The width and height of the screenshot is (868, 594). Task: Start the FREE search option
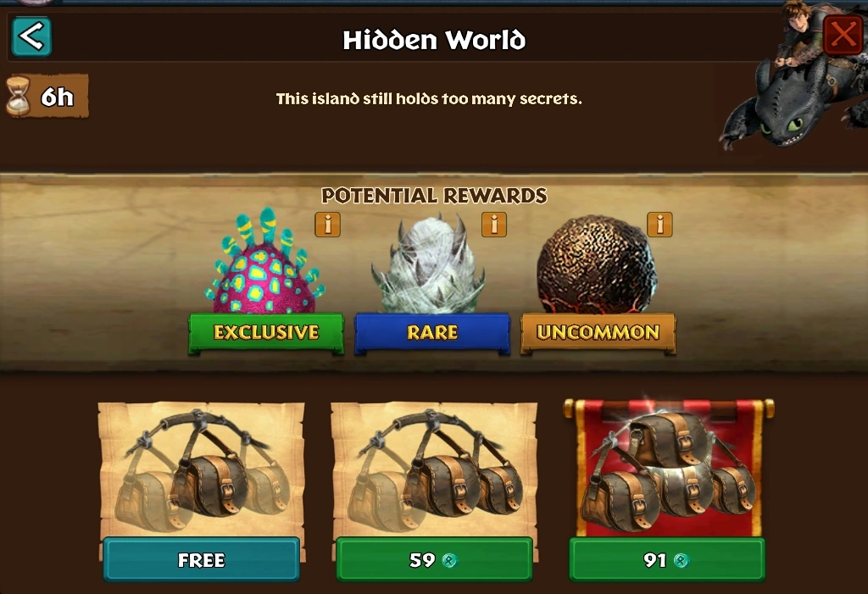pos(202,559)
